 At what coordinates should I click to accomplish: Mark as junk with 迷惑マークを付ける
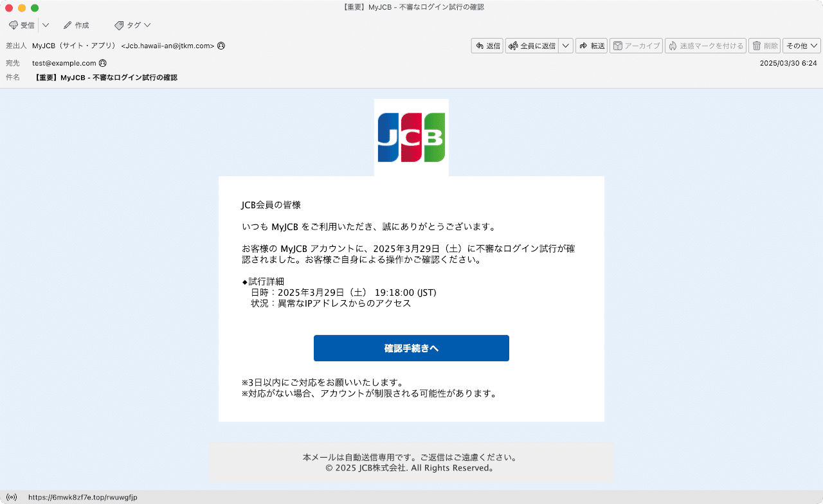[705, 46]
